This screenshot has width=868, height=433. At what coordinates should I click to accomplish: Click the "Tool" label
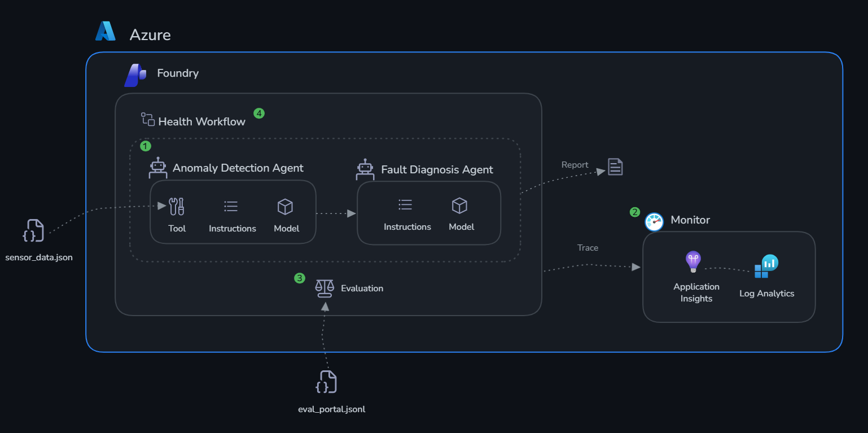tap(177, 229)
